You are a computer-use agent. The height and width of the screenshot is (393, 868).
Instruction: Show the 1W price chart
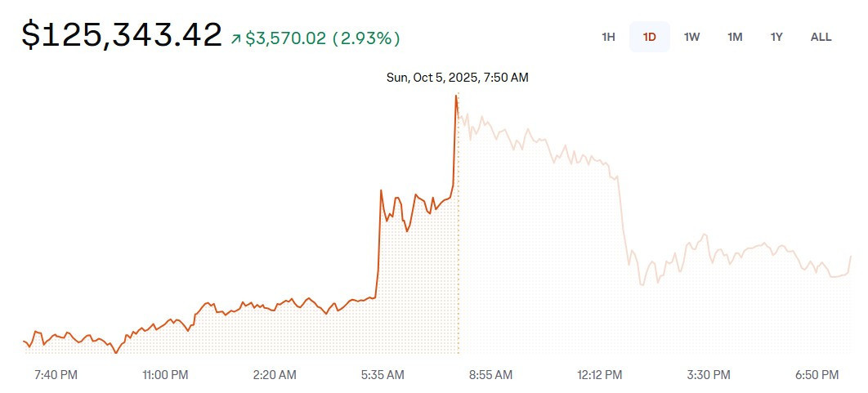coord(692,37)
